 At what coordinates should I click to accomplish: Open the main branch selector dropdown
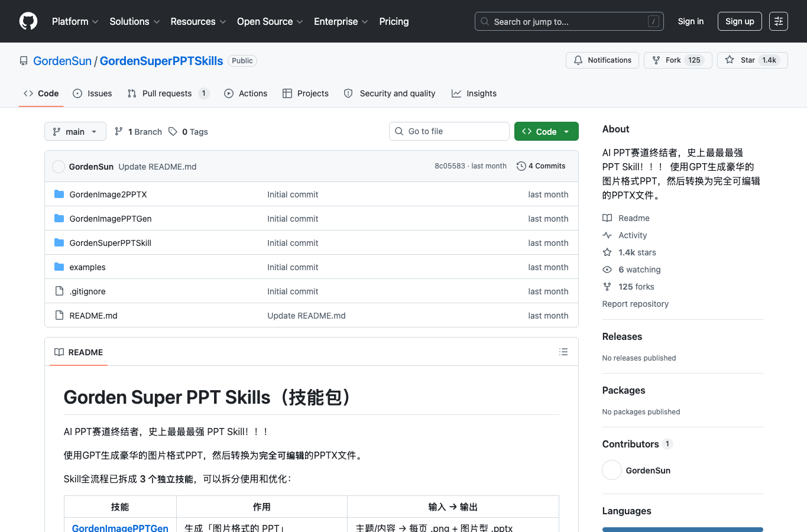coord(75,131)
